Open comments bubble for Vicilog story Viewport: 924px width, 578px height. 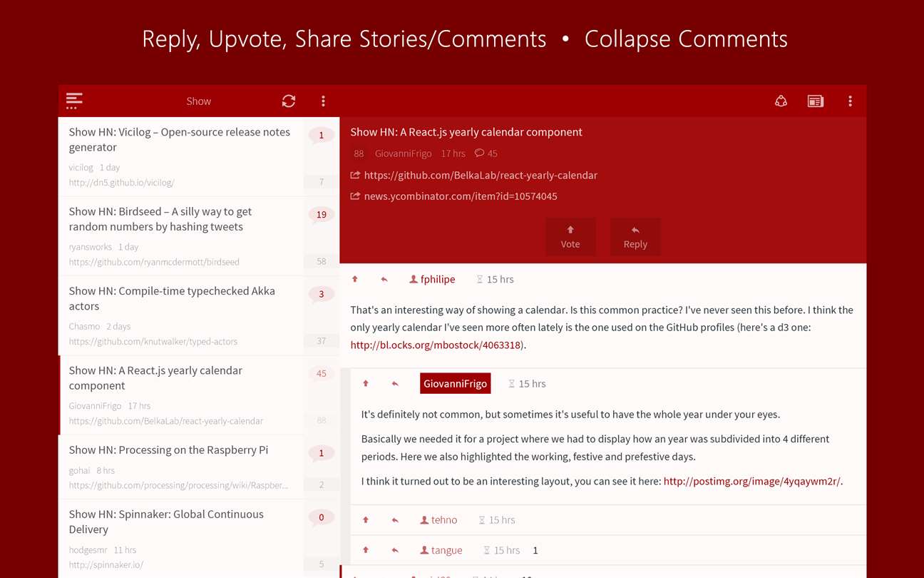coord(321,135)
